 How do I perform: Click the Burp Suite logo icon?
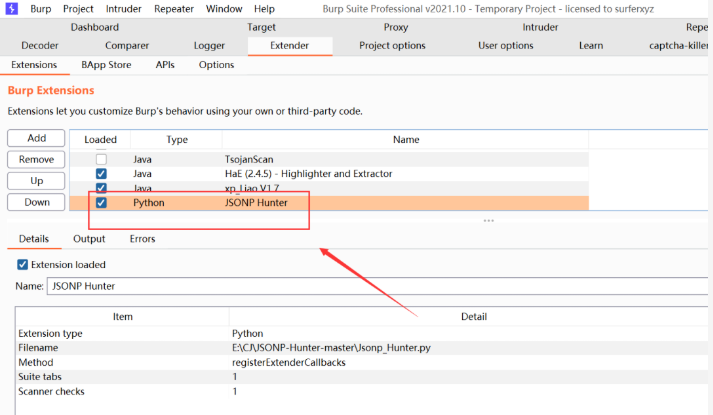(x=11, y=9)
